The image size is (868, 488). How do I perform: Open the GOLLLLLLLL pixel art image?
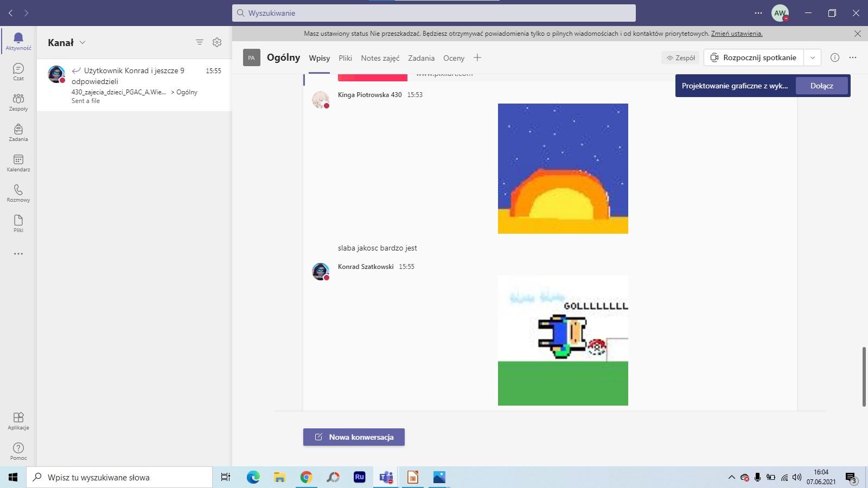[x=563, y=341]
